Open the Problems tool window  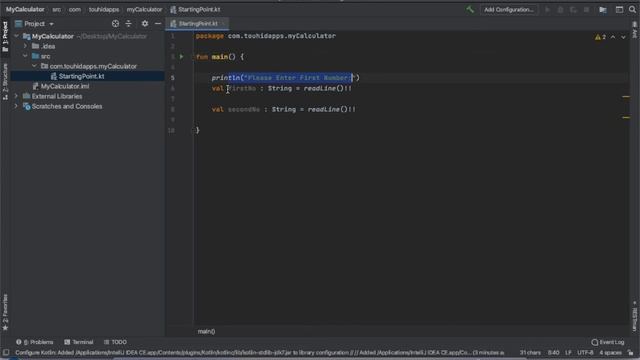click(x=35, y=342)
